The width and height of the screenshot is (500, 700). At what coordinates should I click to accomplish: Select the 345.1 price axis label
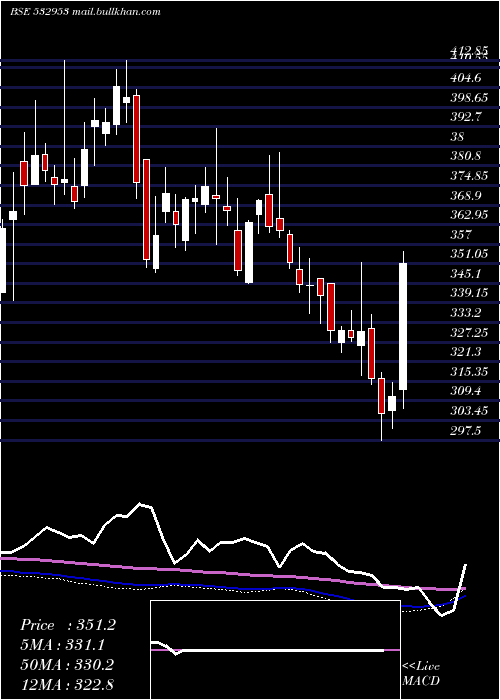pos(466,273)
